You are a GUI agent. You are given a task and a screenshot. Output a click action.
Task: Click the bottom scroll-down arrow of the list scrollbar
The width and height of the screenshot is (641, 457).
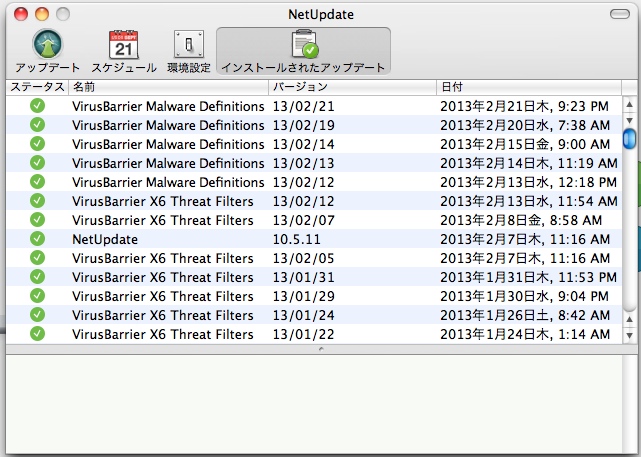tap(630, 335)
